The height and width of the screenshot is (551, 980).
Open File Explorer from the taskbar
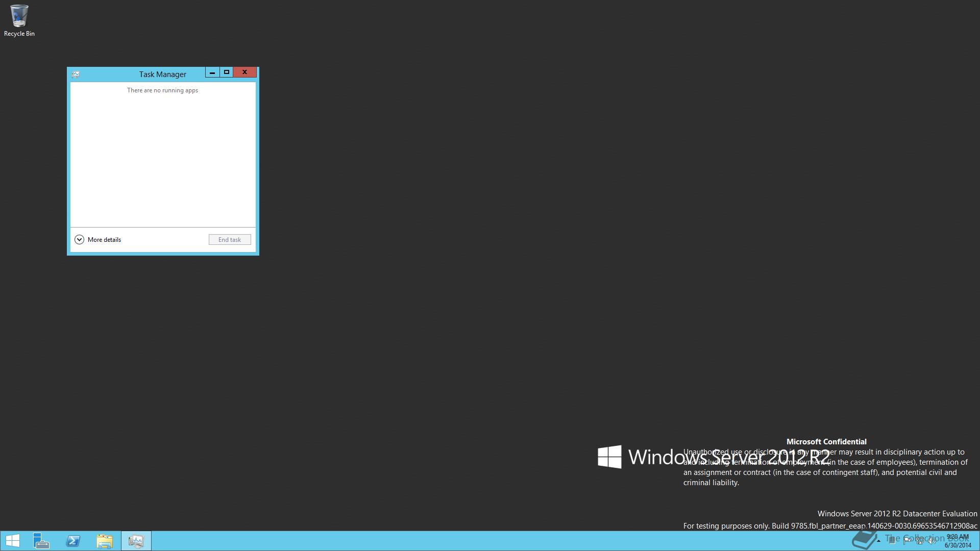coord(105,541)
